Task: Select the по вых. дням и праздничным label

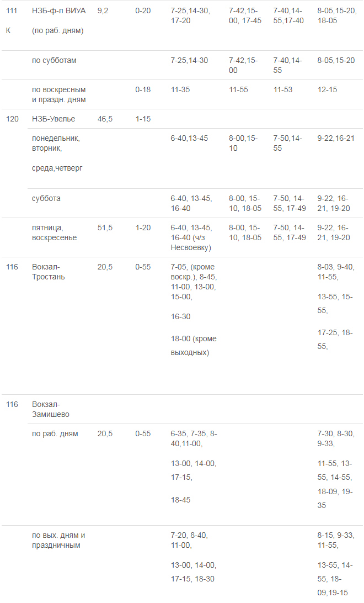Action: coord(58,540)
